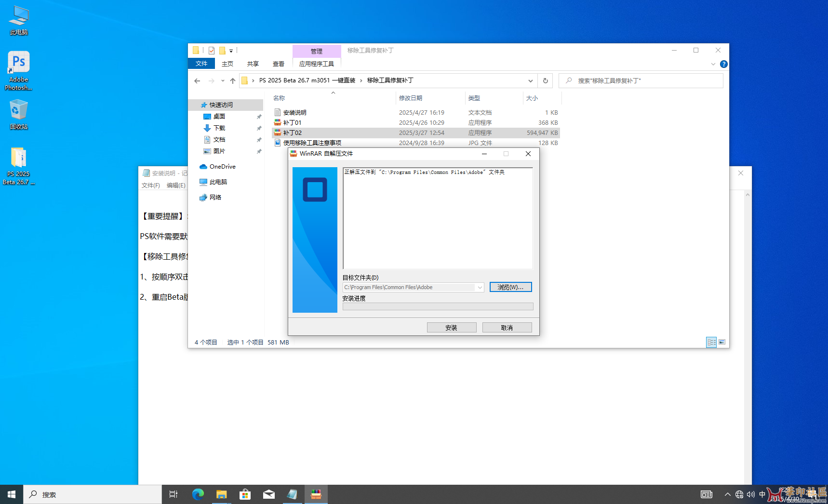Open the 文件 ribbon tab

click(x=201, y=64)
